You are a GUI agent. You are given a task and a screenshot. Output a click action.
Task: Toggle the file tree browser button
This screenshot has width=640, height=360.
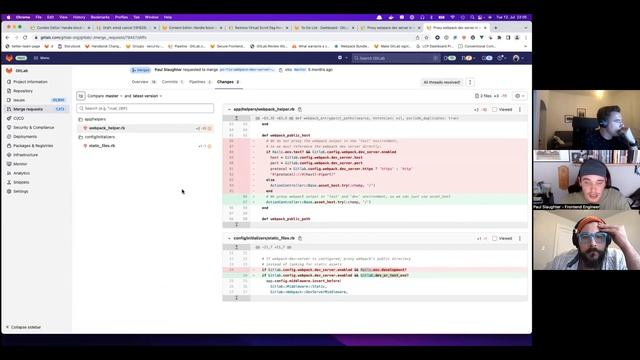[x=81, y=96]
